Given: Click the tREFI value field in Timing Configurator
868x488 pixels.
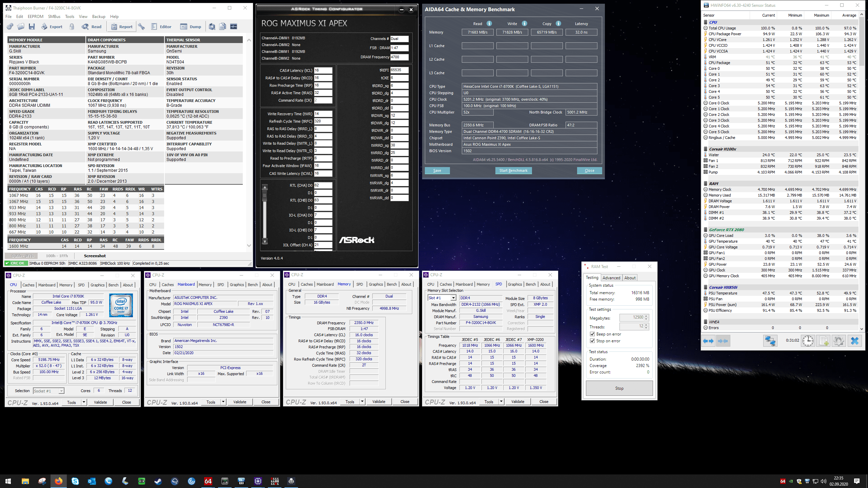Looking at the screenshot, I should pos(399,70).
